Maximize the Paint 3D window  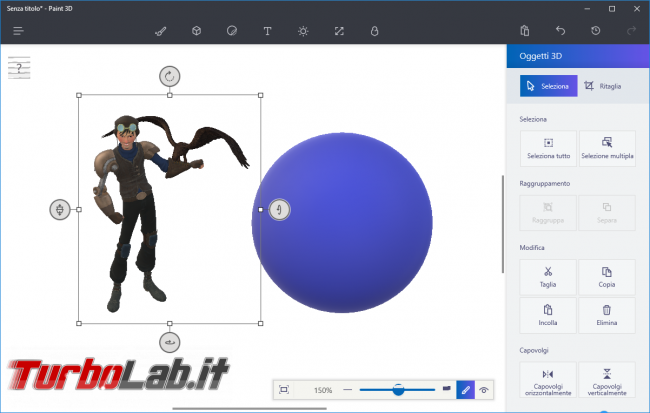tap(612, 9)
